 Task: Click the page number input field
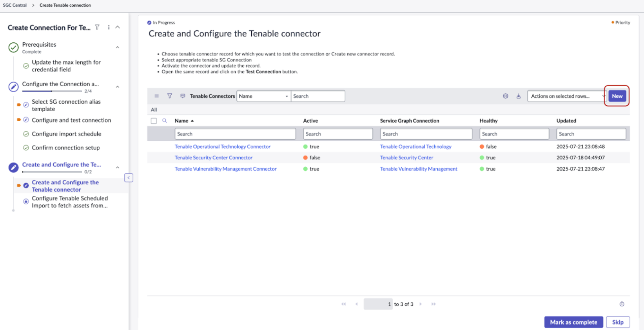click(378, 304)
